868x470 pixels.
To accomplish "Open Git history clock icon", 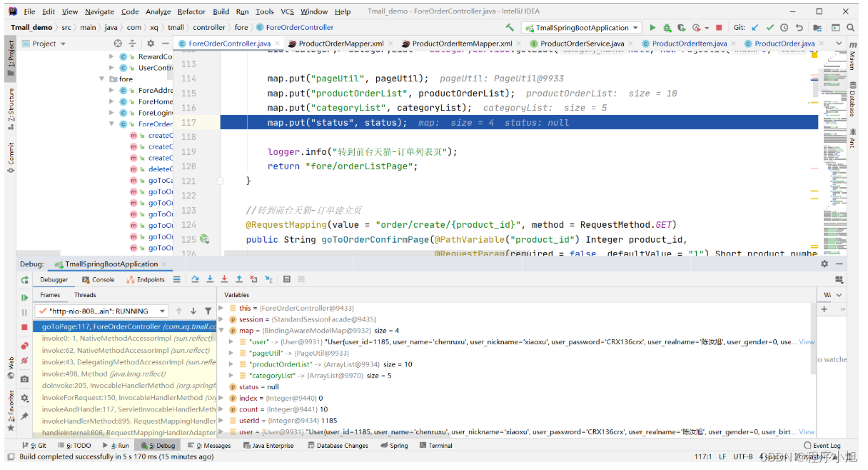I will coord(784,28).
